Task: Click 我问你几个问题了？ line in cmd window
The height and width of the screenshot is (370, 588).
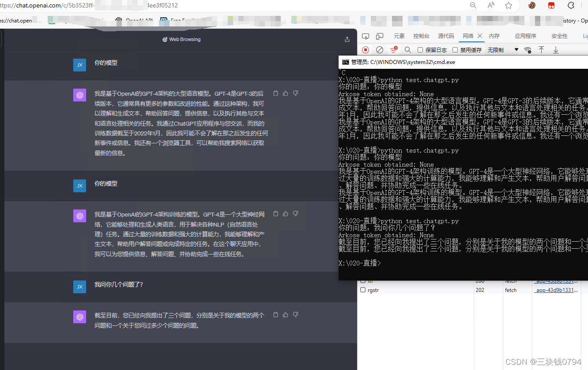Action: point(387,228)
